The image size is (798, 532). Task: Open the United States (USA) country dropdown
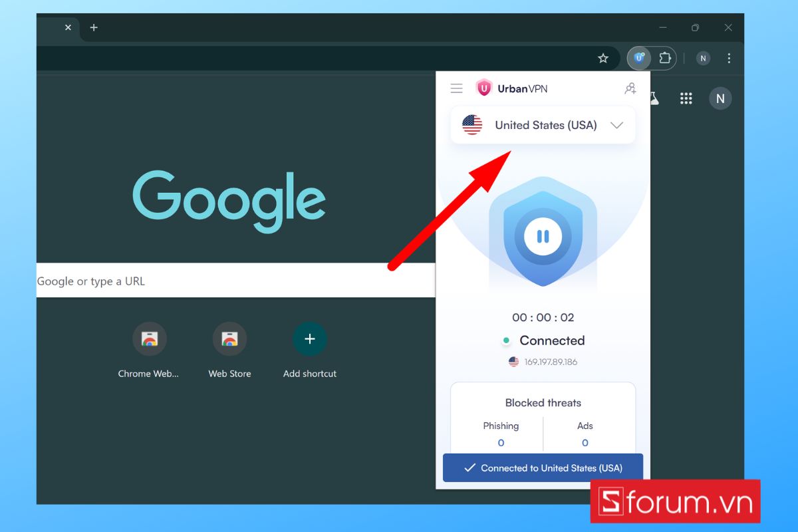coord(543,125)
